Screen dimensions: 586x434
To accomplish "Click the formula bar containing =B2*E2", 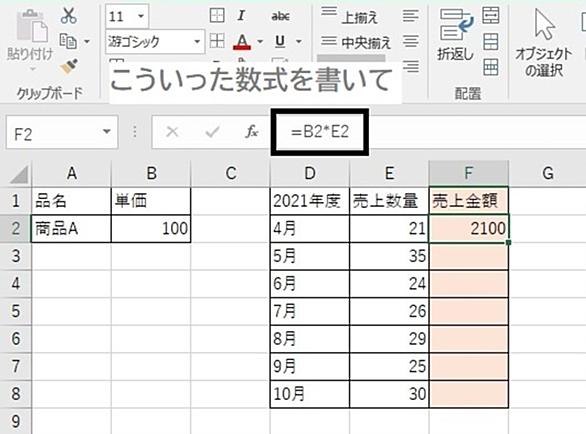I will 320,132.
